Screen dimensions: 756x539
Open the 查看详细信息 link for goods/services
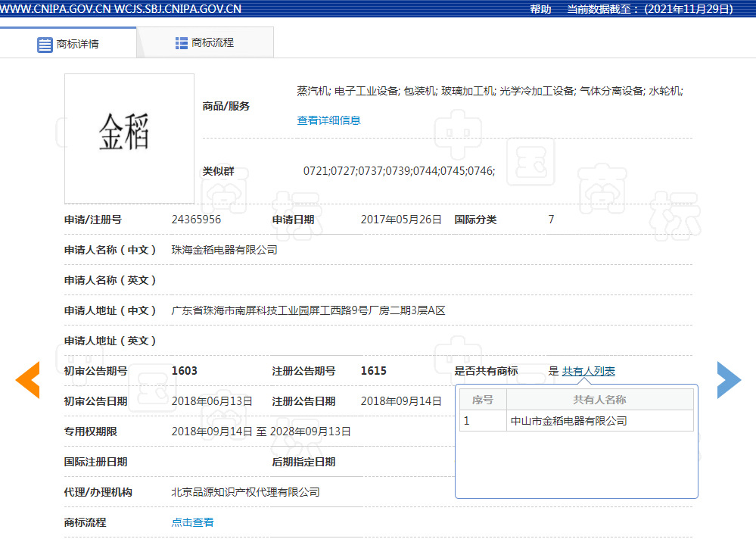tap(328, 120)
